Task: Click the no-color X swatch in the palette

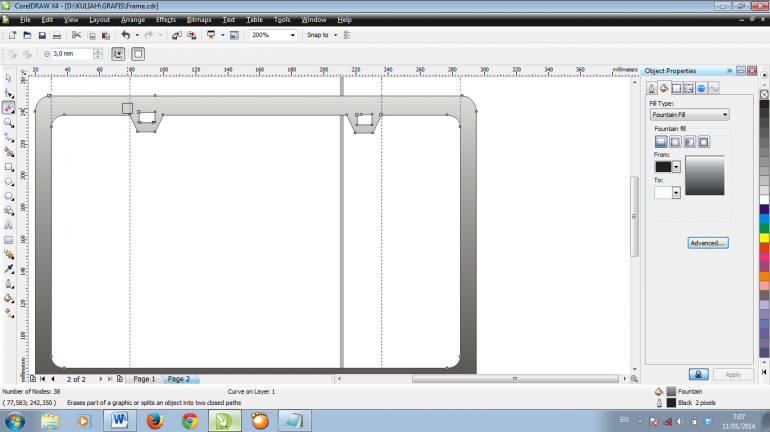Action: tap(764, 94)
